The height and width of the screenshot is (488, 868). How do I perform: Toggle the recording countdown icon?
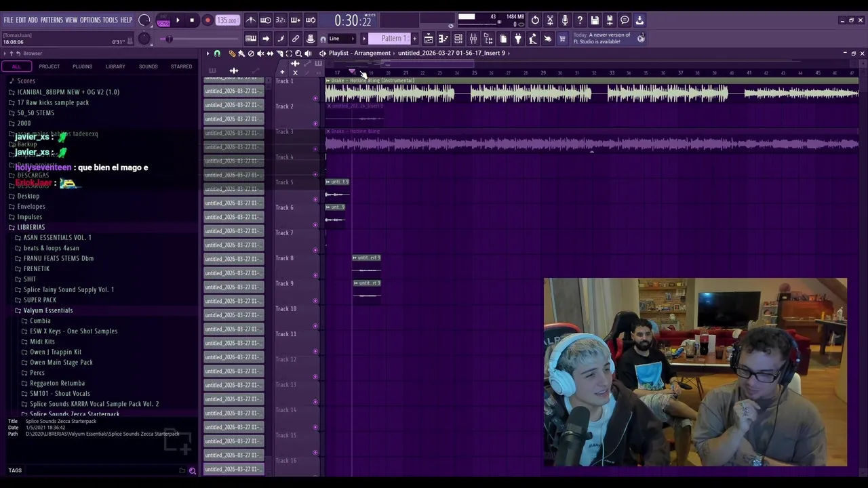point(281,20)
